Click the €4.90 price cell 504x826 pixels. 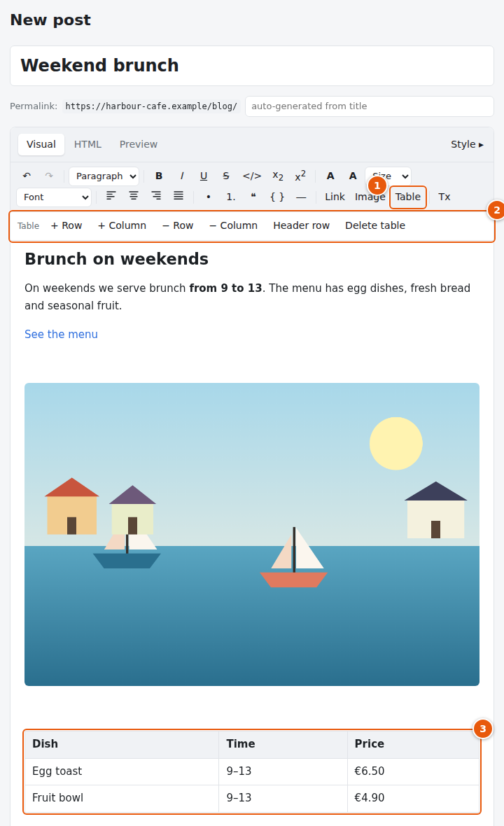tap(413, 798)
